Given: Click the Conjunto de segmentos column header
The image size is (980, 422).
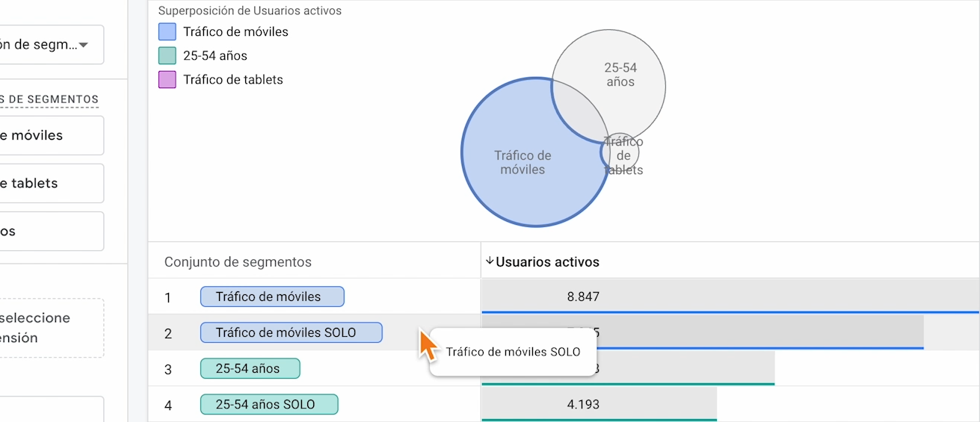Looking at the screenshot, I should (238, 262).
